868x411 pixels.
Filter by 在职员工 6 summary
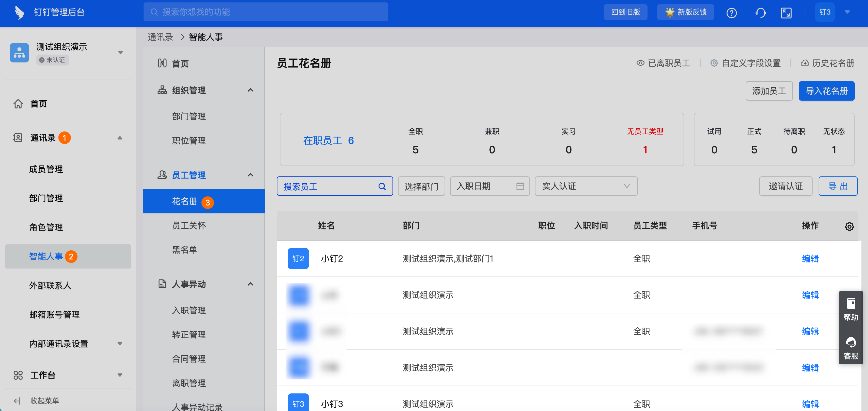[328, 140]
